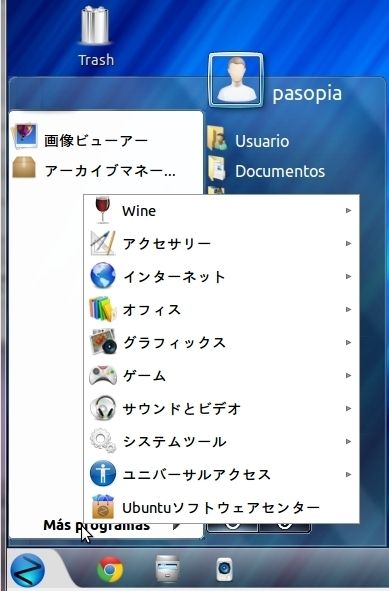The height and width of the screenshot is (591, 389).
Task: Click the user avatar picture
Action: pyautogui.click(x=236, y=80)
